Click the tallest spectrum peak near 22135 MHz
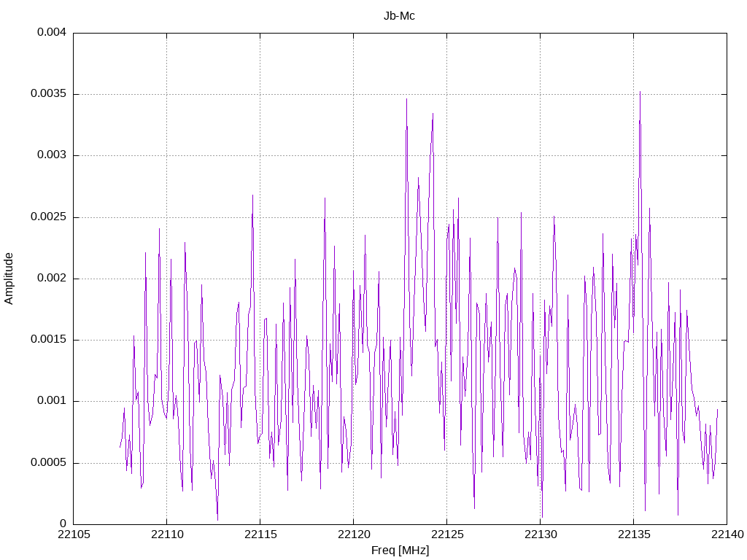 (640, 93)
